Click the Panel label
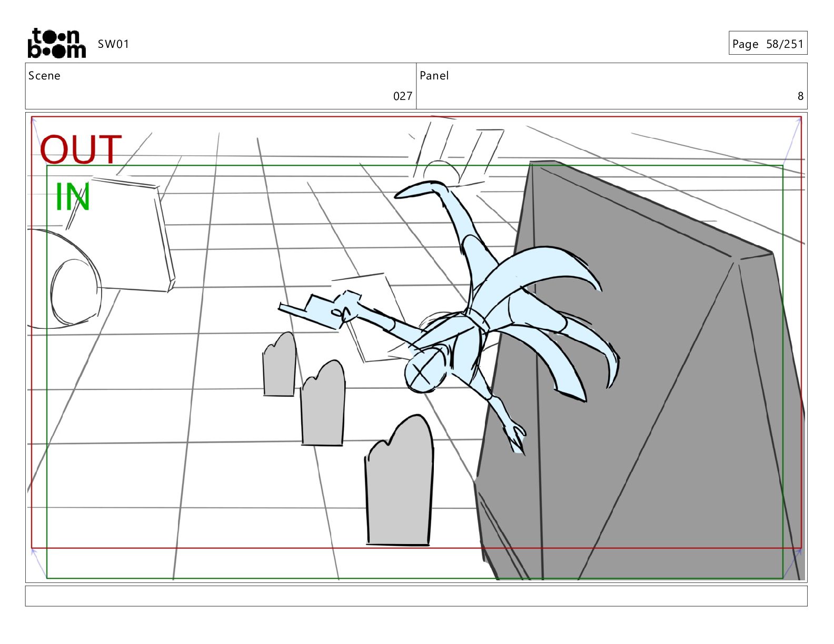Screen dimensions: 834x644 tap(434, 76)
